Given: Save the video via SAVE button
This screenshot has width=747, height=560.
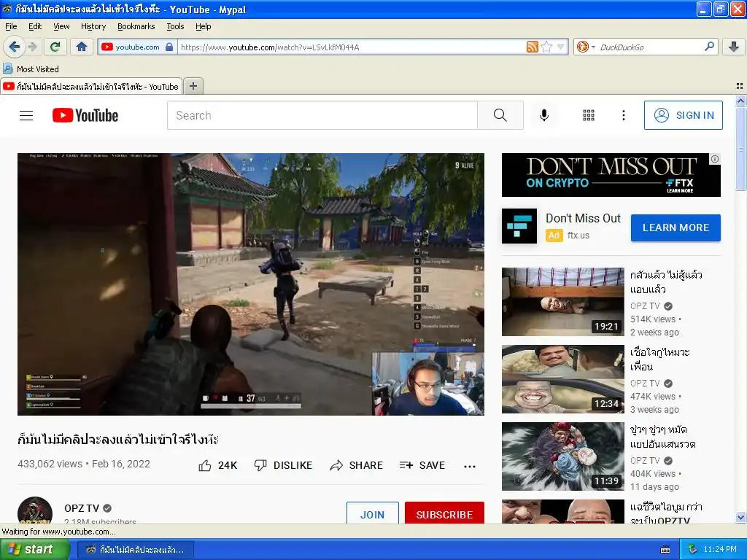Looking at the screenshot, I should click(422, 465).
